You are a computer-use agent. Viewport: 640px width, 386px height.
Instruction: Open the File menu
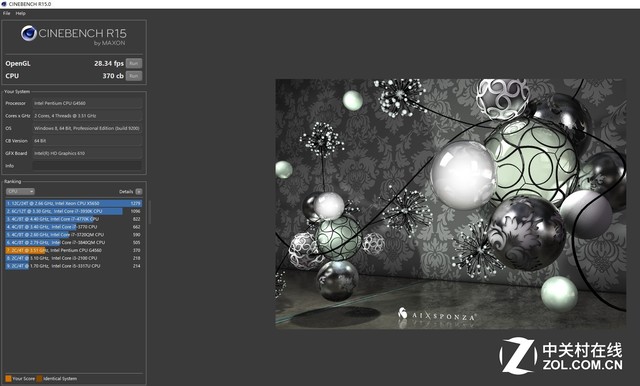tap(7, 13)
